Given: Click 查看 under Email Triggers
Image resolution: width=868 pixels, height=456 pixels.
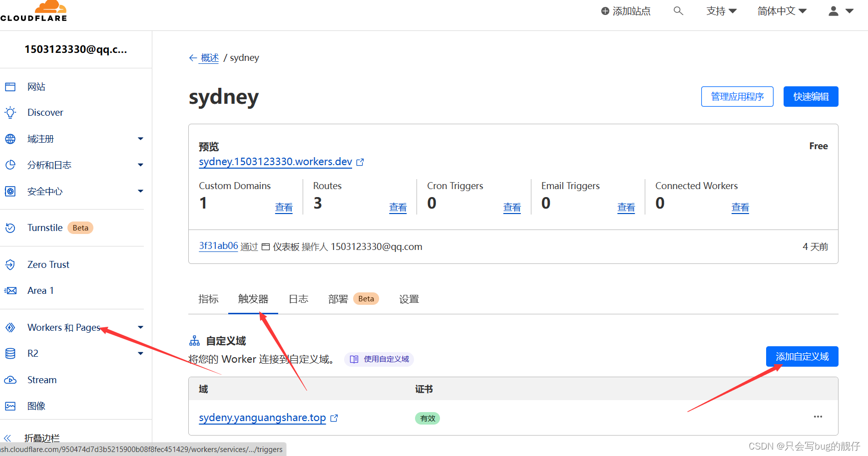Looking at the screenshot, I should (x=626, y=208).
